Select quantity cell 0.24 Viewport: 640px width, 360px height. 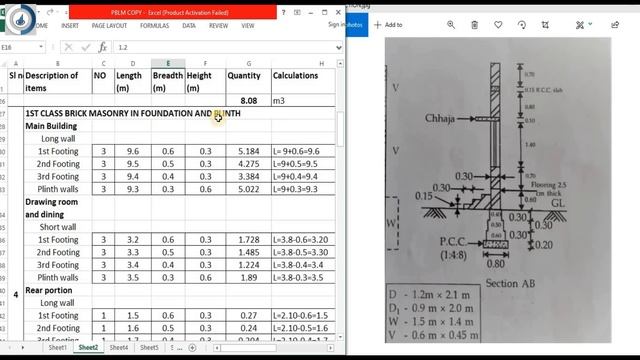(248, 328)
